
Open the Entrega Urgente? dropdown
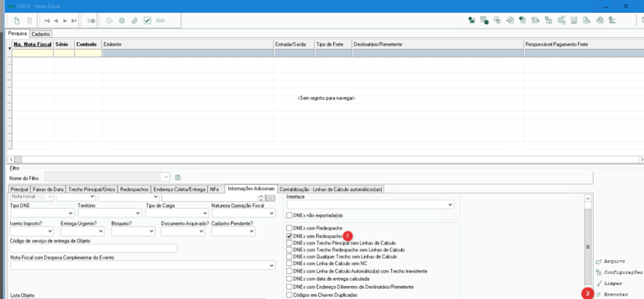pyautogui.click(x=100, y=232)
